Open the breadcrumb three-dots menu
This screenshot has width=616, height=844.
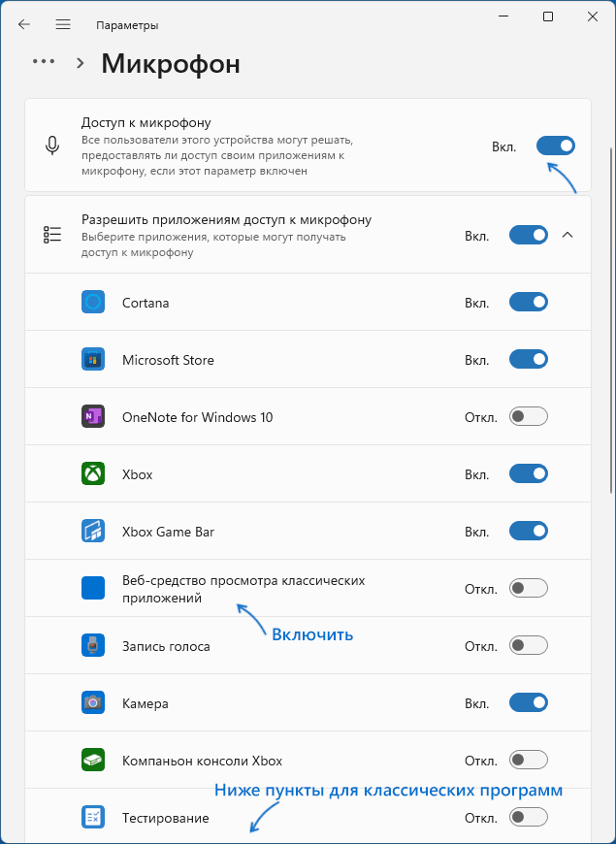(44, 61)
